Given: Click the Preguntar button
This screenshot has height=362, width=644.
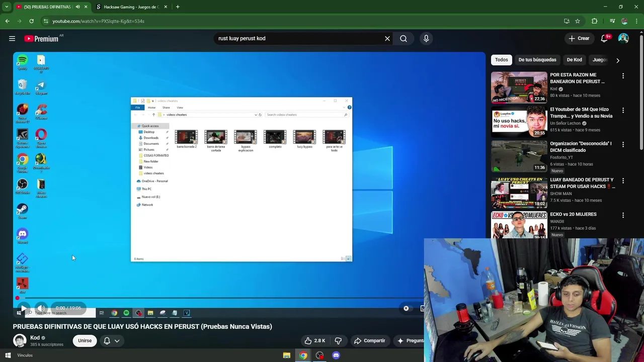Looking at the screenshot, I should click(x=410, y=340).
